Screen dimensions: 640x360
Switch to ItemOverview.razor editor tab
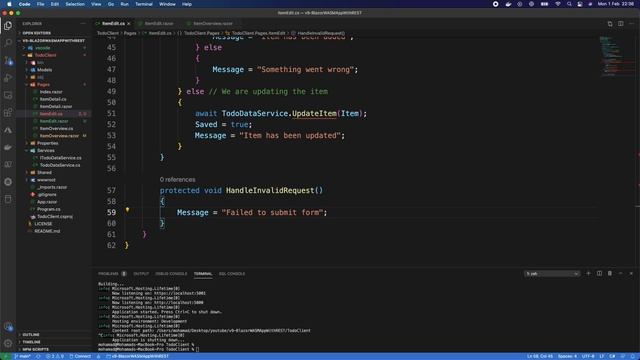213,24
